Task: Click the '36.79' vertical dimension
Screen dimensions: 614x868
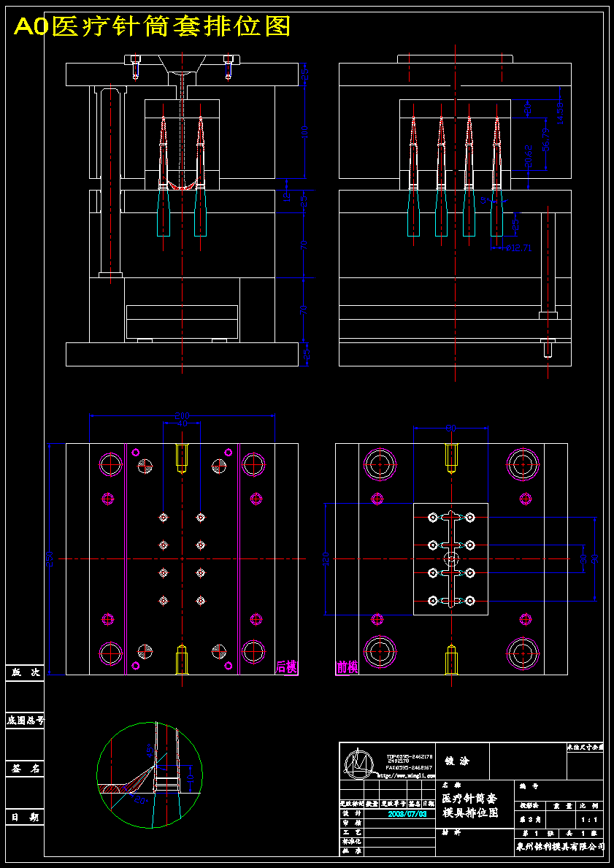Action: [x=546, y=139]
